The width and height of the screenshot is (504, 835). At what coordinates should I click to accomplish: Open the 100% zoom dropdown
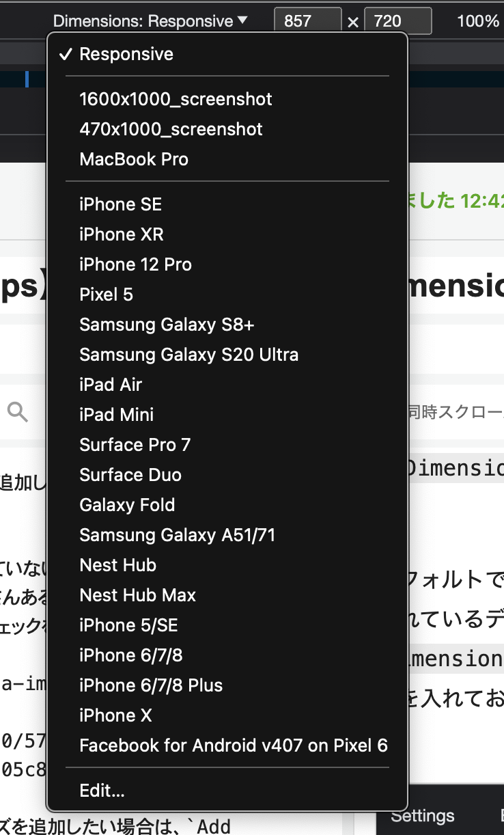point(479,21)
